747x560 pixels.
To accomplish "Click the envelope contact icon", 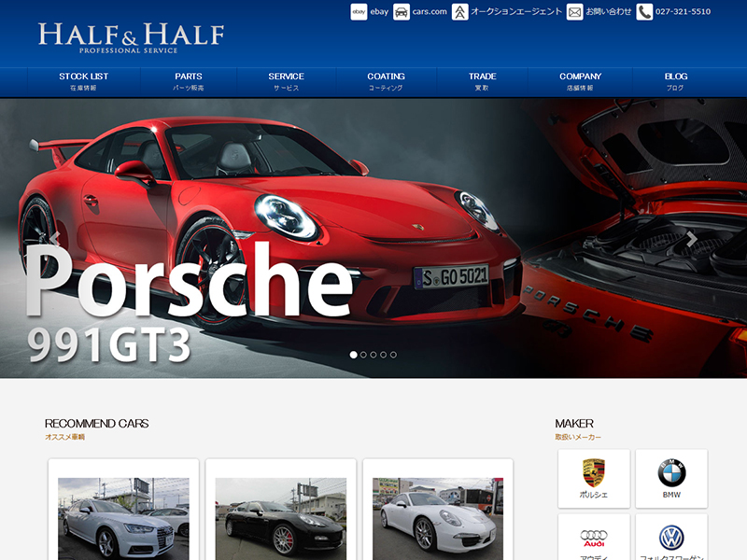I will click(574, 12).
